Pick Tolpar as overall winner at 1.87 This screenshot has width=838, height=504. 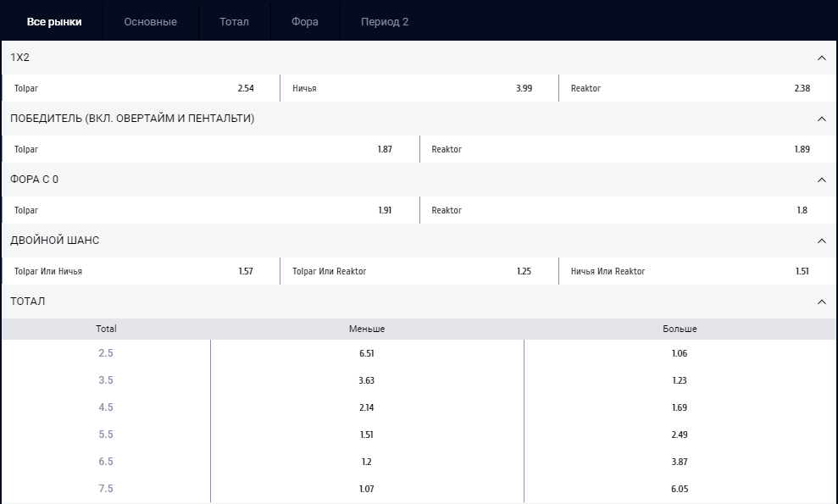tap(211, 149)
